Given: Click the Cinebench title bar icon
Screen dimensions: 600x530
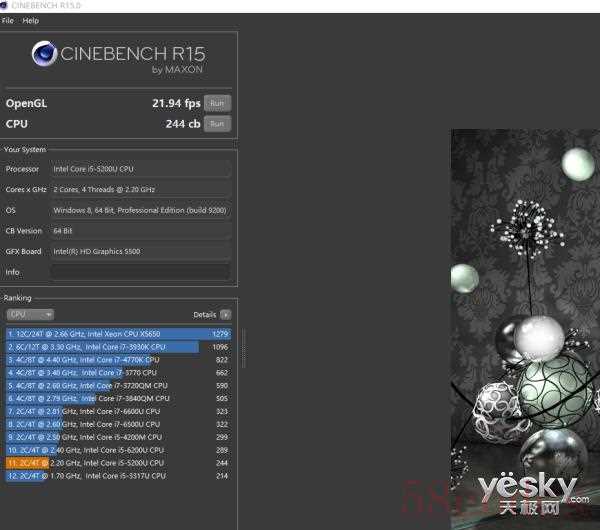Looking at the screenshot, I should (x=4, y=5).
